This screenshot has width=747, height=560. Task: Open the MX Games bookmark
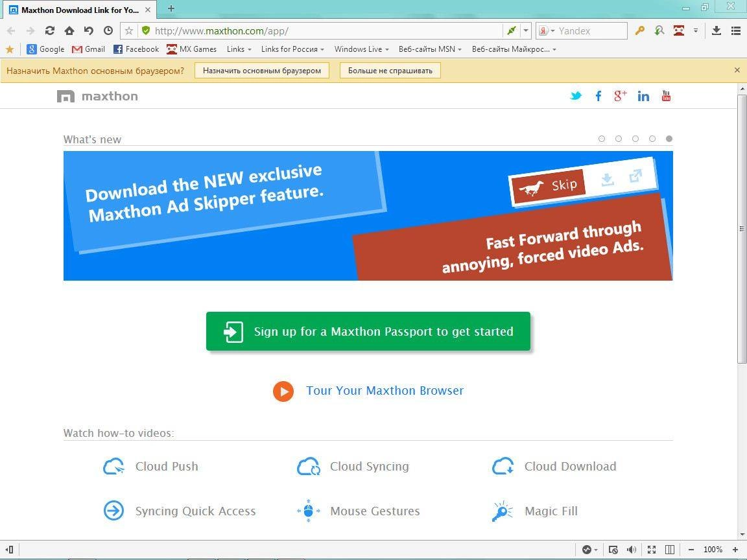[191, 49]
